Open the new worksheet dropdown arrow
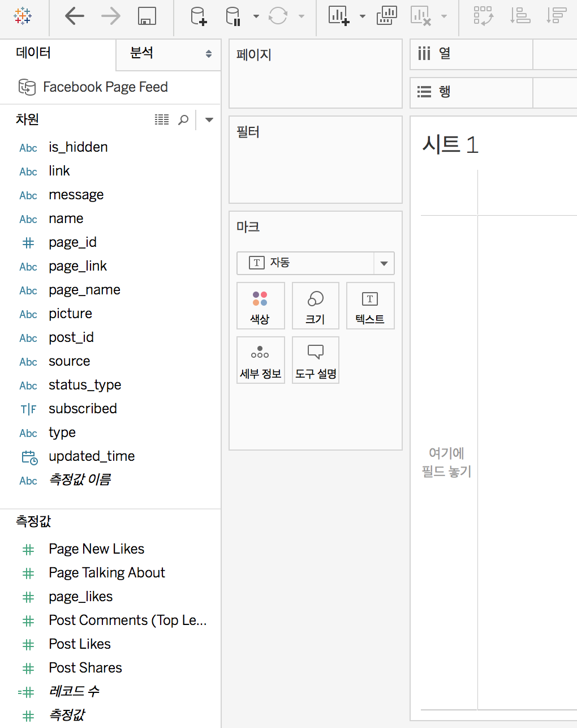This screenshot has width=577, height=728. click(363, 16)
